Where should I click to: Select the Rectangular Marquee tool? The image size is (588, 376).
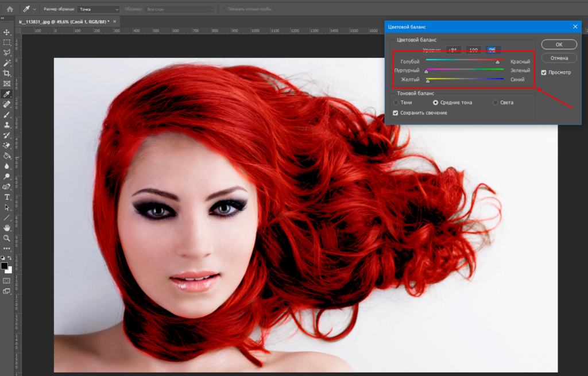(7, 42)
